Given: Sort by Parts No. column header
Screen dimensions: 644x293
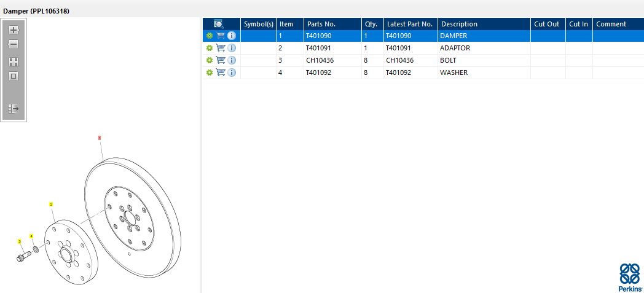Looking at the screenshot, I should (332, 24).
